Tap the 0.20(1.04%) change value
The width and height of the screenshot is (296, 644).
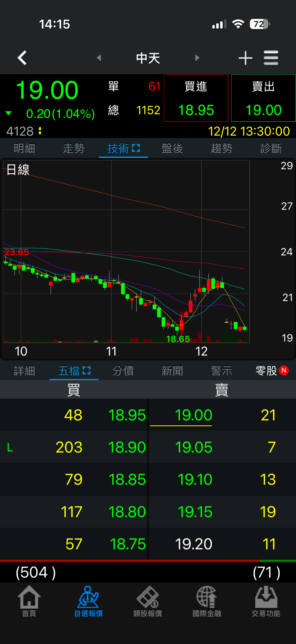coord(60,114)
